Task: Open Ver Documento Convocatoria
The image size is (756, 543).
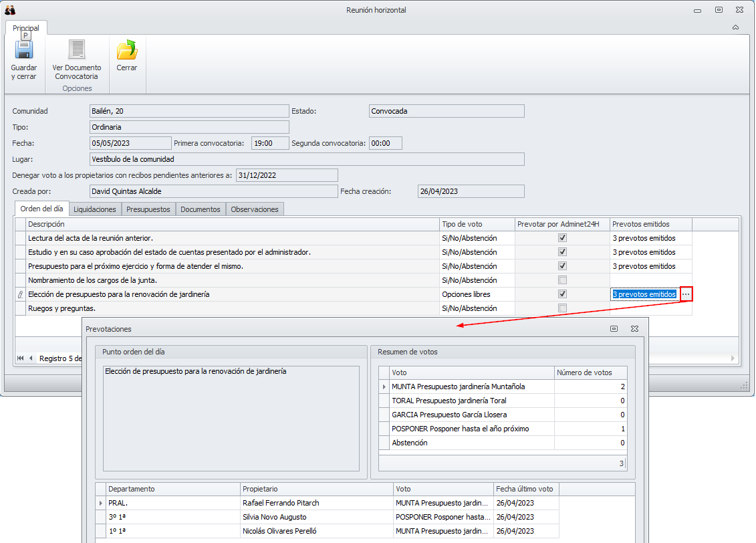Action: (77, 50)
